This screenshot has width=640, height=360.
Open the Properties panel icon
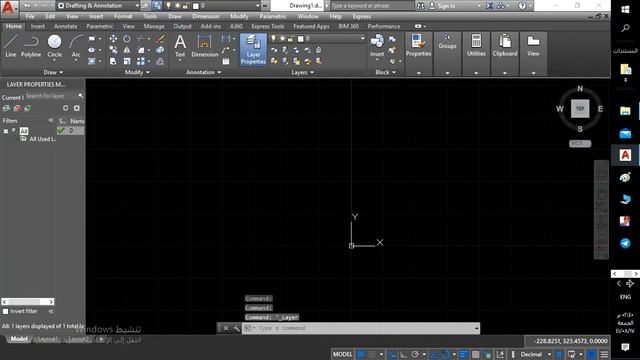(x=418, y=45)
